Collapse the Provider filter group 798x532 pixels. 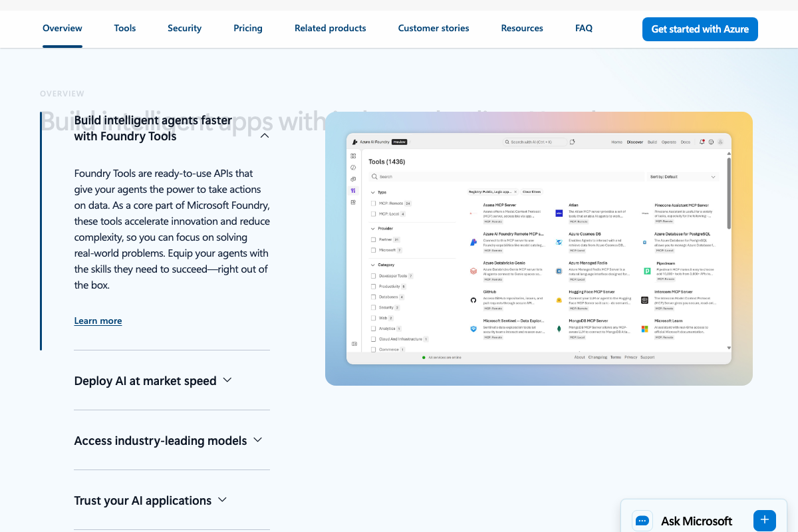372,229
